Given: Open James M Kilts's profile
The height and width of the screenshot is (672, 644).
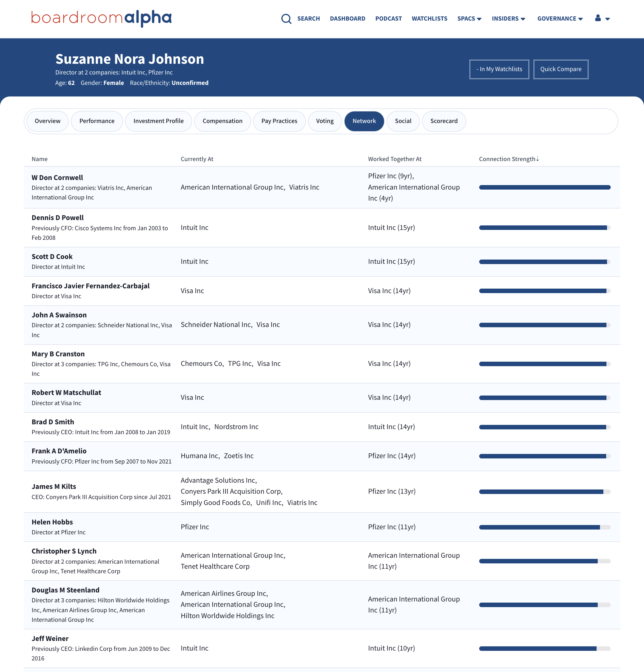Looking at the screenshot, I should (54, 487).
